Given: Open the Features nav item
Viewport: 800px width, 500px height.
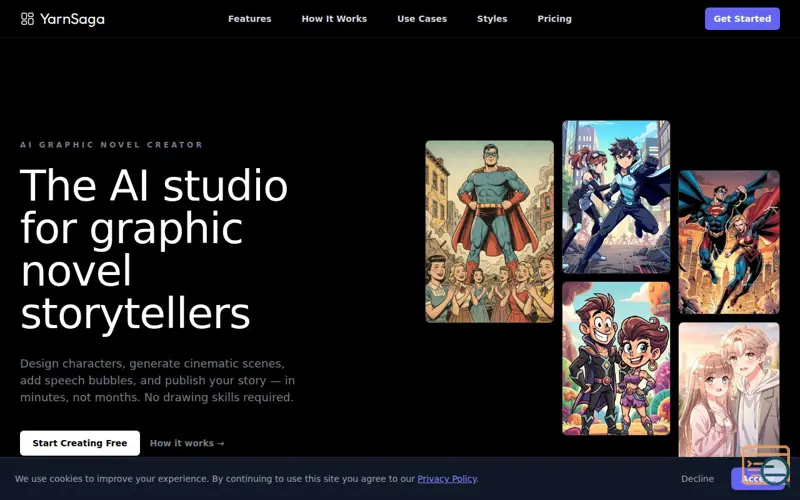Looking at the screenshot, I should tap(249, 19).
